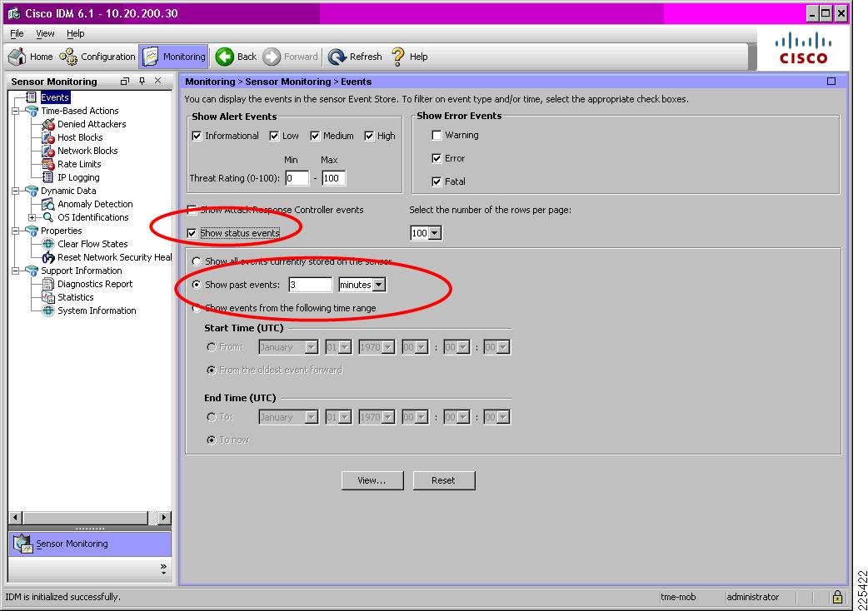Click the IP Logging icon

pos(48,177)
